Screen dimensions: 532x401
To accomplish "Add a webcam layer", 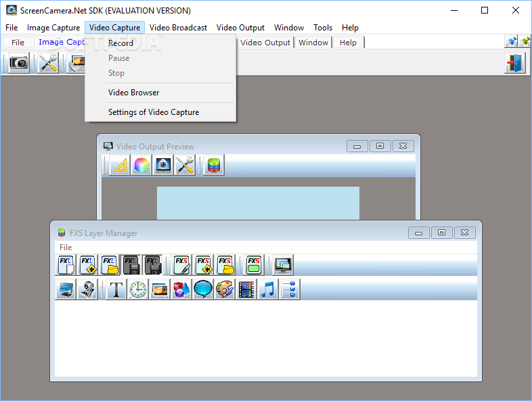I will 87,289.
